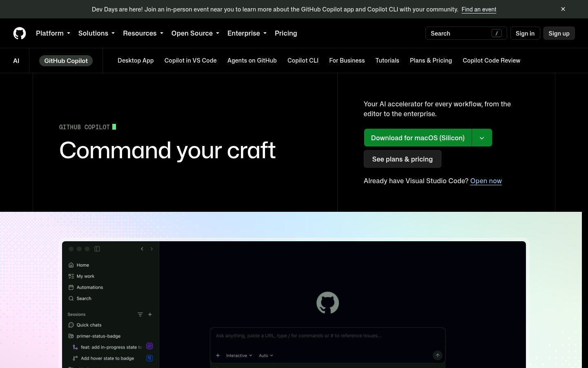Click the send arrow in the prompt box
The height and width of the screenshot is (368, 588).
click(437, 355)
